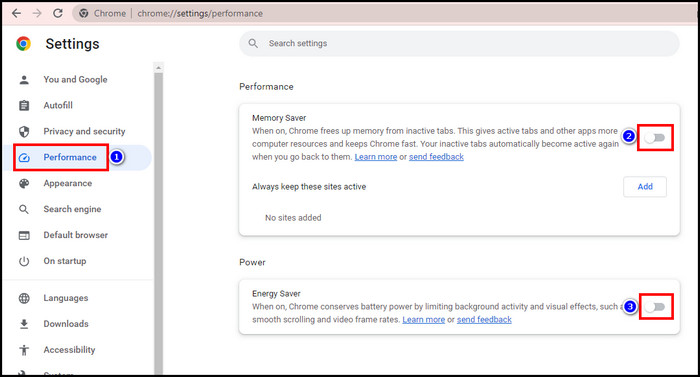Click the shield icon for Privacy and security

24,131
